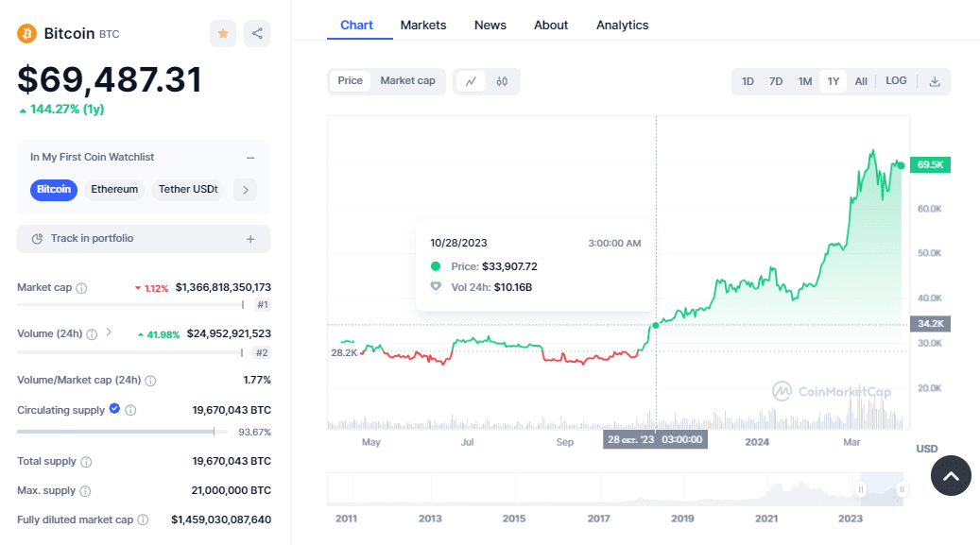Choose the 1D time range
Image resolution: width=980 pixels, height=545 pixels.
click(748, 81)
